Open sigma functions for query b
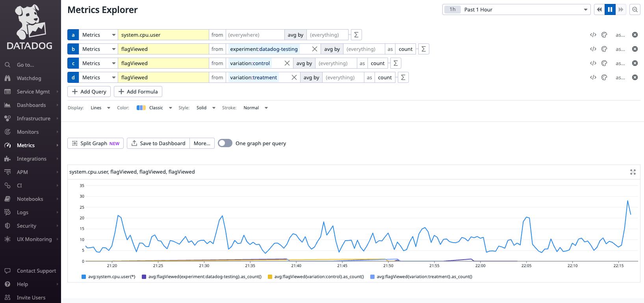 click(423, 49)
